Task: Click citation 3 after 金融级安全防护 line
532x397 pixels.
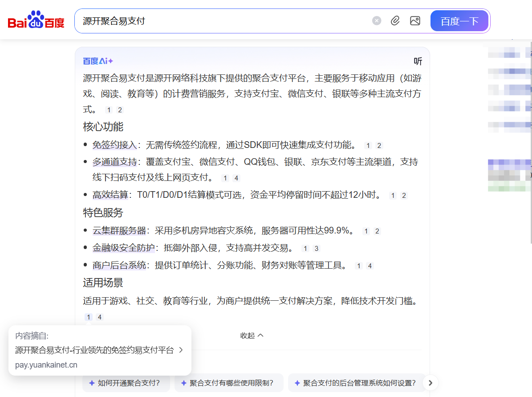Action: [x=317, y=249]
